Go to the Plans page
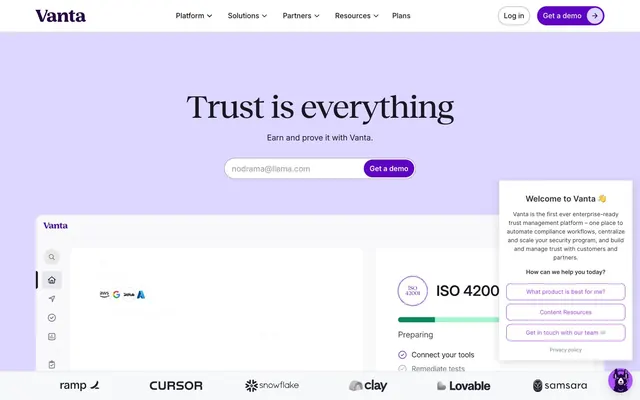The image size is (640, 400). point(401,16)
